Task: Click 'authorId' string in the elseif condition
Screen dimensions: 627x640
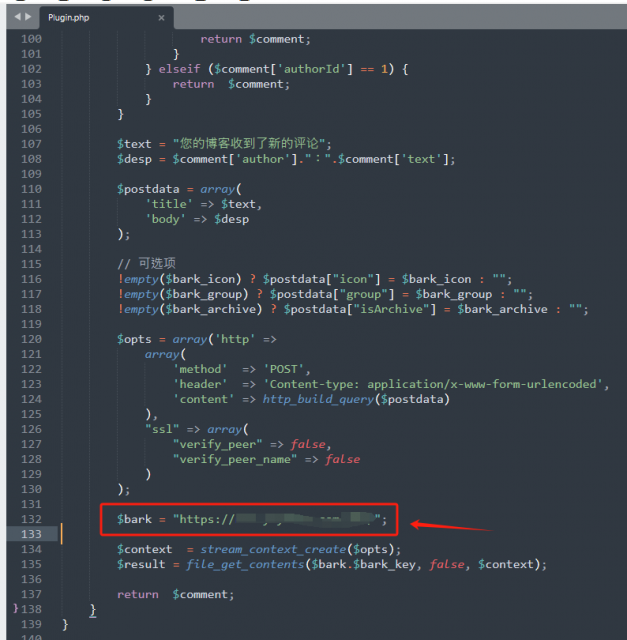Action: [x=311, y=69]
